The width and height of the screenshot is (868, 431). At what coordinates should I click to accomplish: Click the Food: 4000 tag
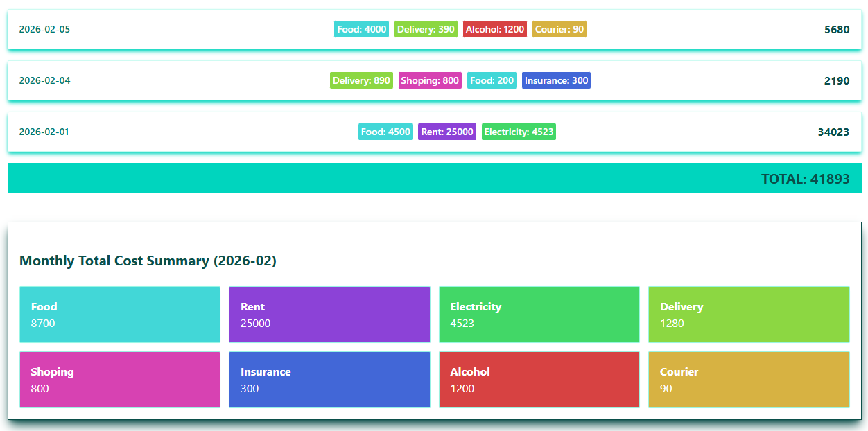point(361,29)
